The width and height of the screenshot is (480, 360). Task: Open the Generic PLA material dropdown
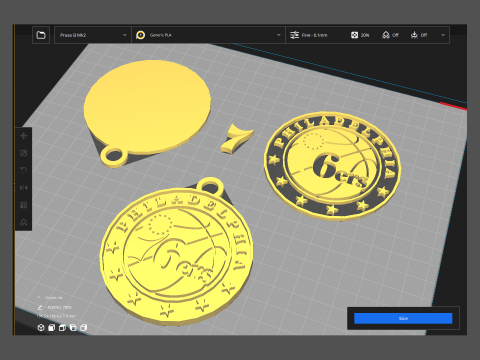[x=209, y=35]
